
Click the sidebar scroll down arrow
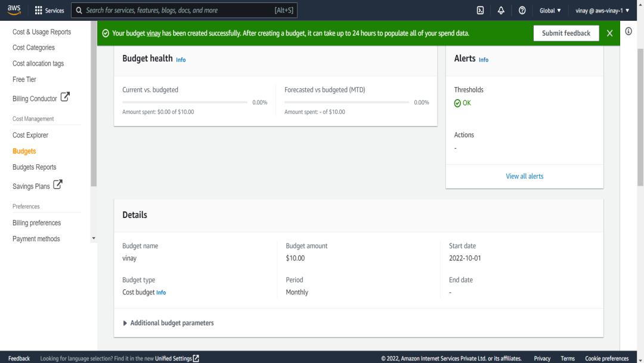click(x=94, y=238)
